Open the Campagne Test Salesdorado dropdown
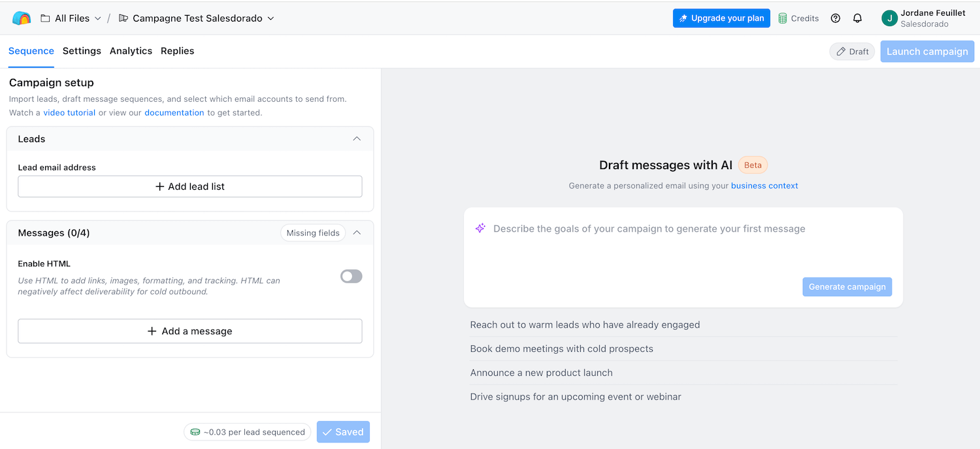Screen dimensions: 980x449 [x=196, y=18]
